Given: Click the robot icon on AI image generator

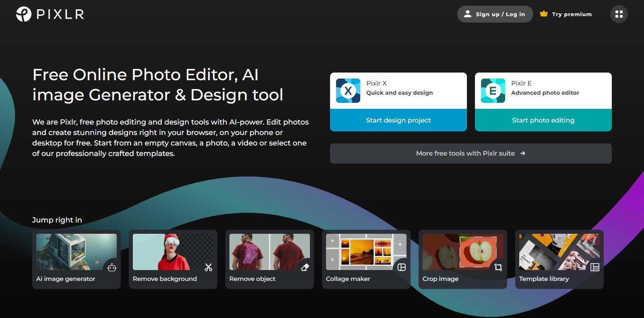Looking at the screenshot, I should (x=112, y=267).
